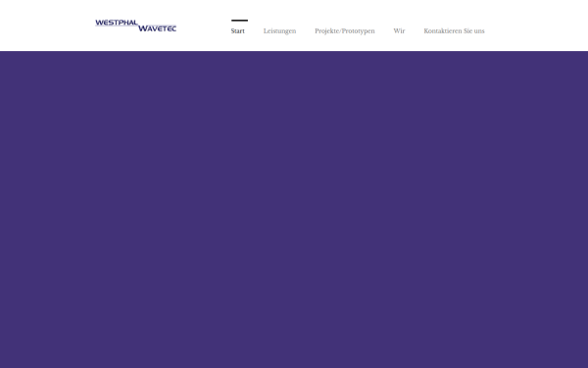588x368 pixels.
Task: Click white header space right of Kontaktieren Sie uns
Action: [x=536, y=26]
